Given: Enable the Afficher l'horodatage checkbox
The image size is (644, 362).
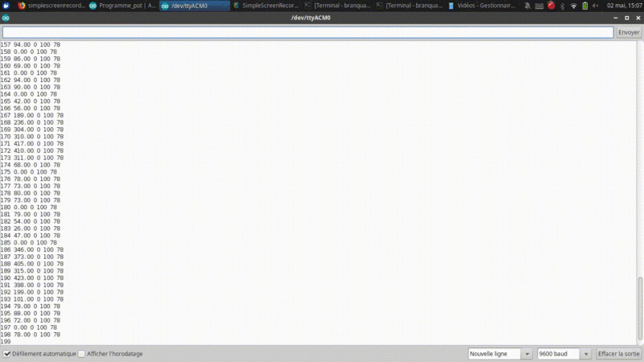Looking at the screenshot, I should [x=82, y=354].
